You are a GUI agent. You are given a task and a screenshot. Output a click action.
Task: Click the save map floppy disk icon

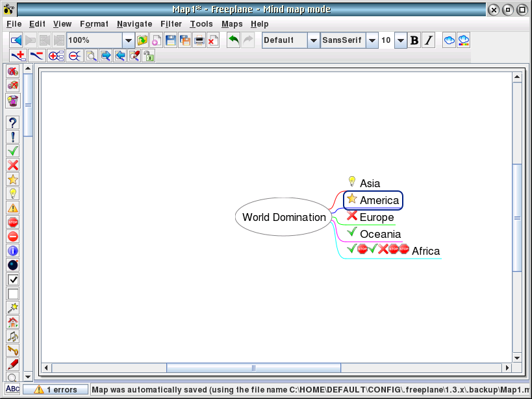point(171,40)
